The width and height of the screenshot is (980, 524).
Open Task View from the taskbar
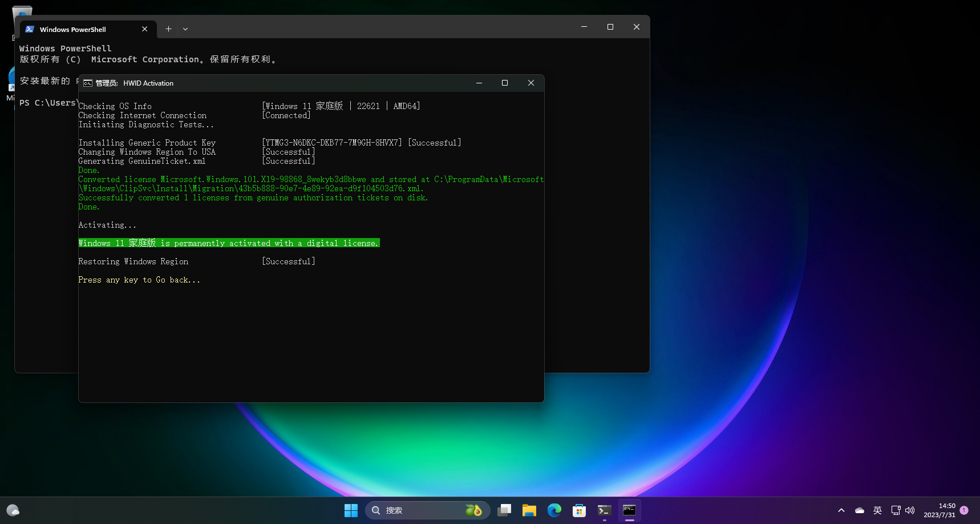504,510
